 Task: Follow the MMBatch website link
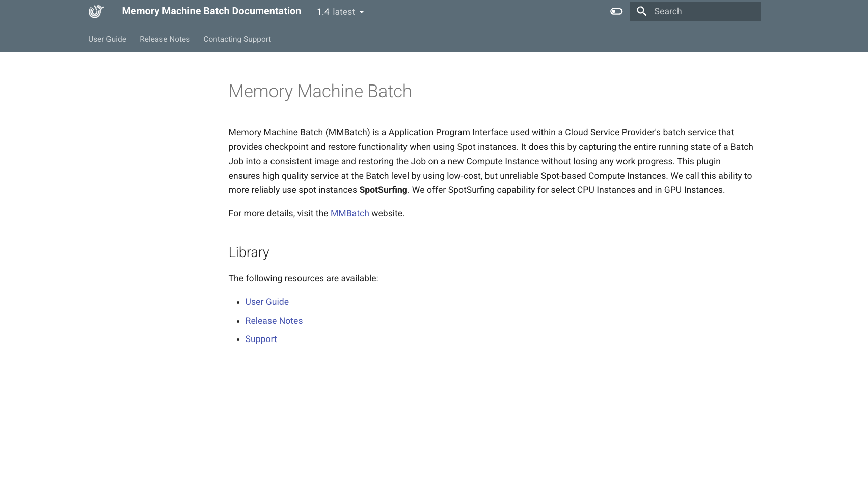[350, 213]
